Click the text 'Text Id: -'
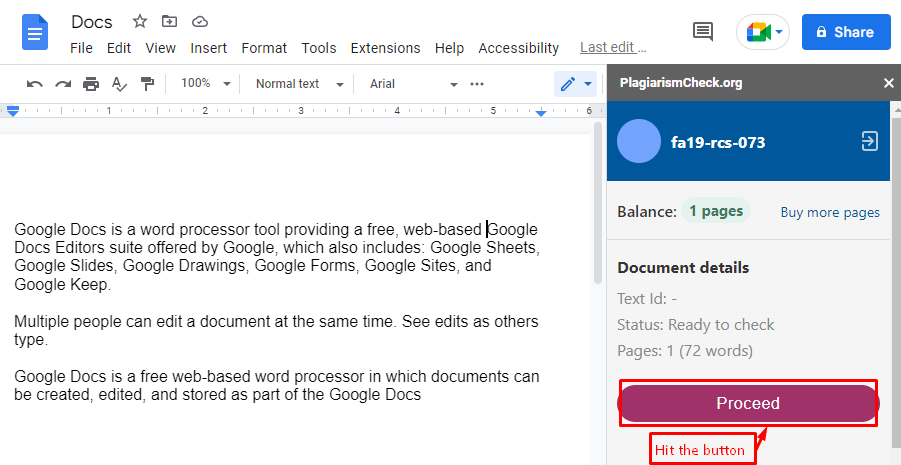The height and width of the screenshot is (465, 901). pos(647,299)
